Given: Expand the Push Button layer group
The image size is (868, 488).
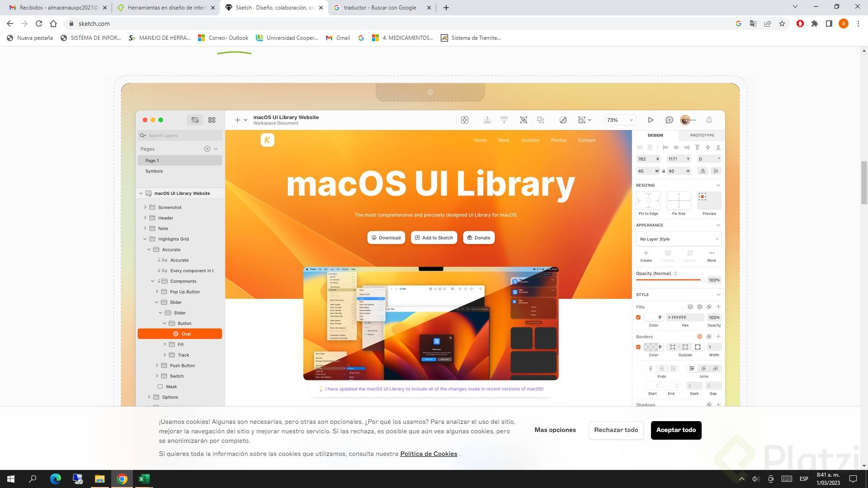Looking at the screenshot, I should [x=157, y=366].
